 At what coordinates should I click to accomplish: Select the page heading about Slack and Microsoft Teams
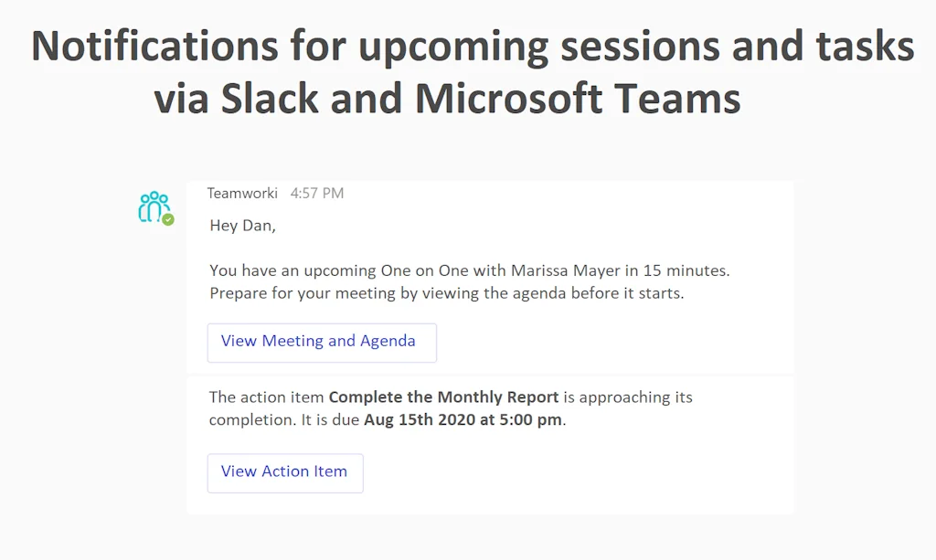[468, 71]
